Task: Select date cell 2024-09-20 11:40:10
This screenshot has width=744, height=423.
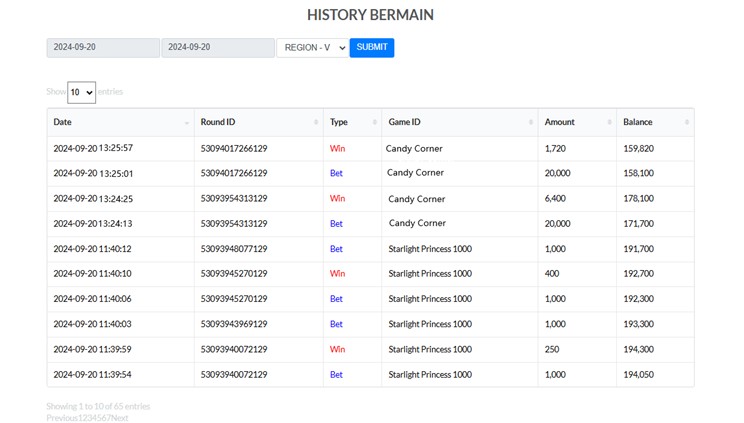Action: [93, 273]
